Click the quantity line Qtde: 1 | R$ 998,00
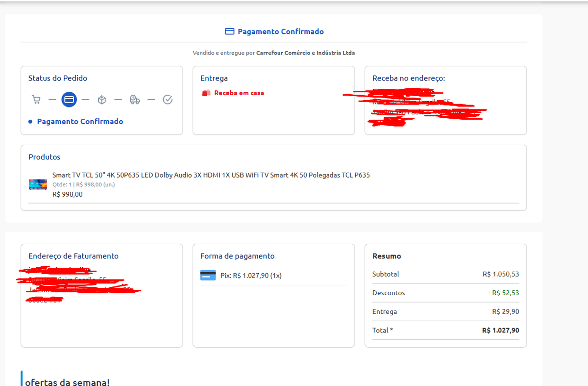 click(84, 185)
